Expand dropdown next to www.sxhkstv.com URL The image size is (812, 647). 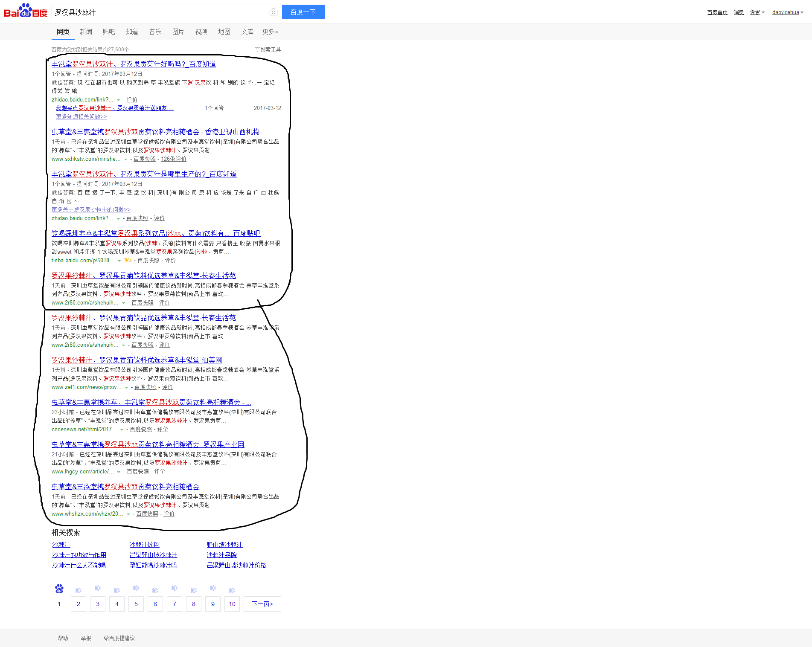click(x=125, y=159)
